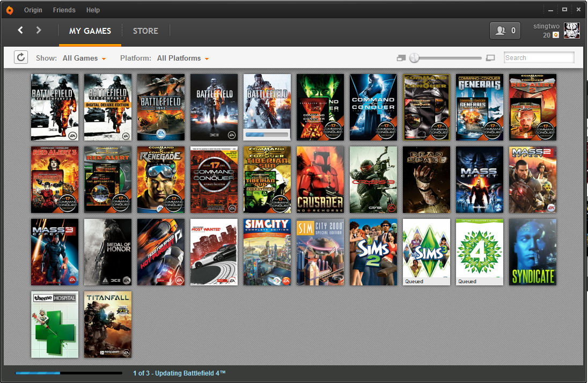Select the My Games tab

[x=90, y=31]
